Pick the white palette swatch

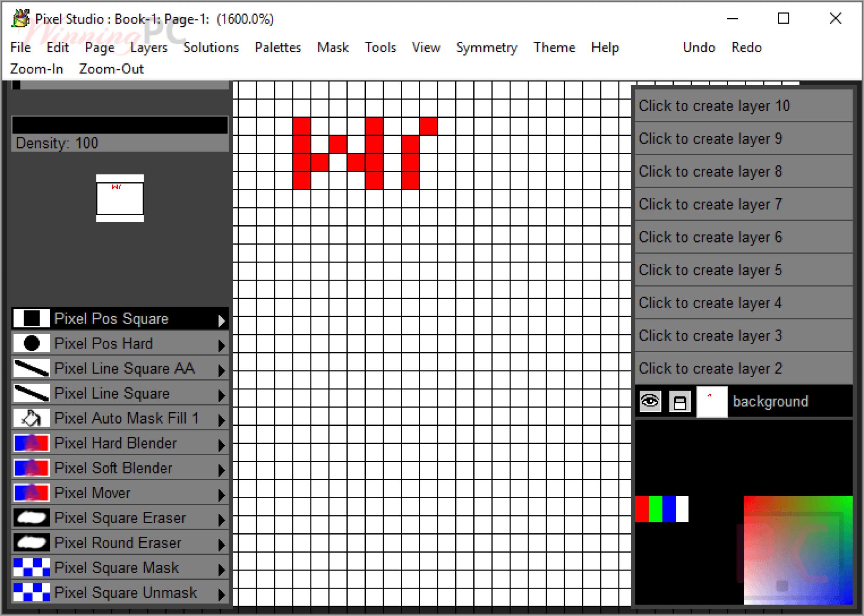(x=682, y=509)
